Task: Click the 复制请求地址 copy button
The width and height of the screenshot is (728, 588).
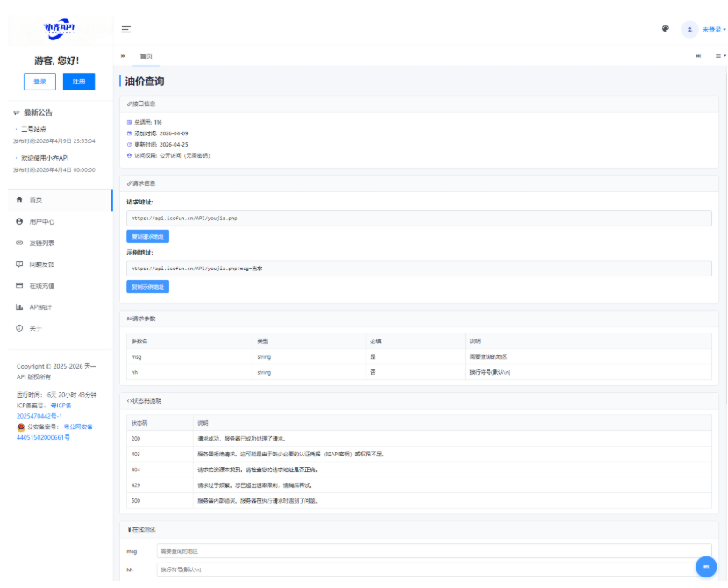Action: click(x=146, y=236)
